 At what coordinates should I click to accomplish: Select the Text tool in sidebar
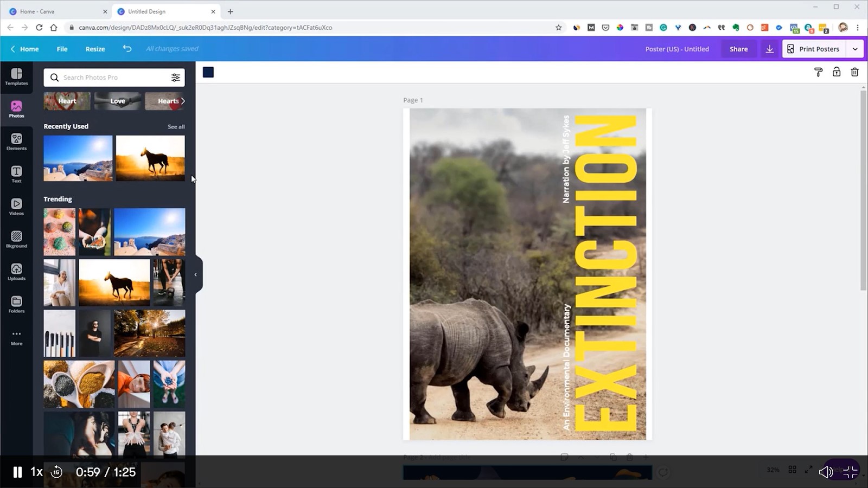click(x=16, y=174)
